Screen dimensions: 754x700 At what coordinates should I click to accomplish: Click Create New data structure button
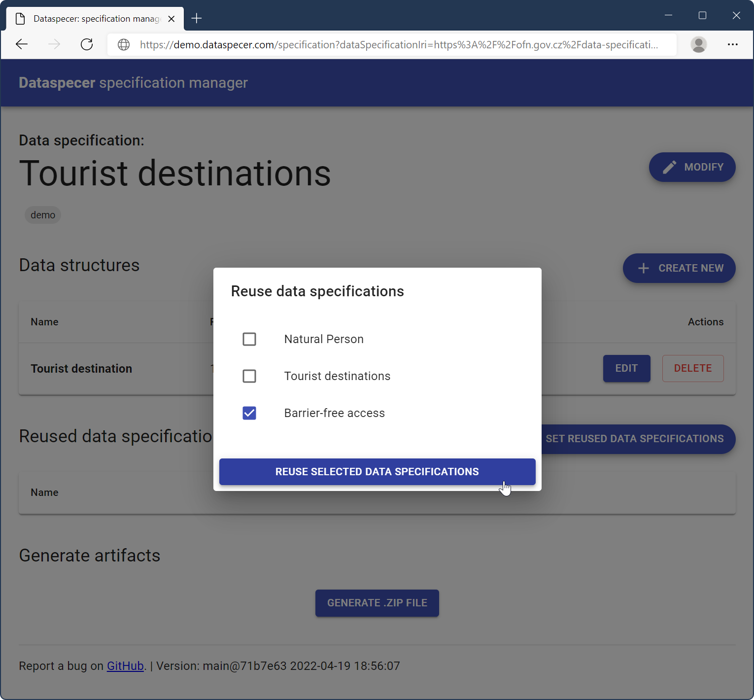tap(679, 268)
